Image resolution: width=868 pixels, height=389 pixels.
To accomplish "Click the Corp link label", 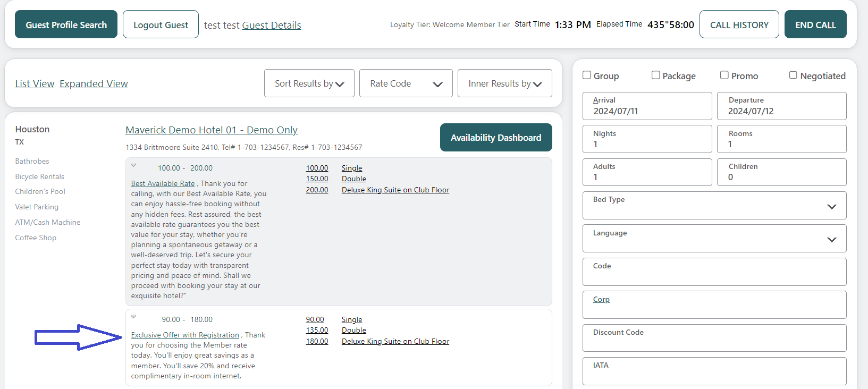I will (601, 299).
